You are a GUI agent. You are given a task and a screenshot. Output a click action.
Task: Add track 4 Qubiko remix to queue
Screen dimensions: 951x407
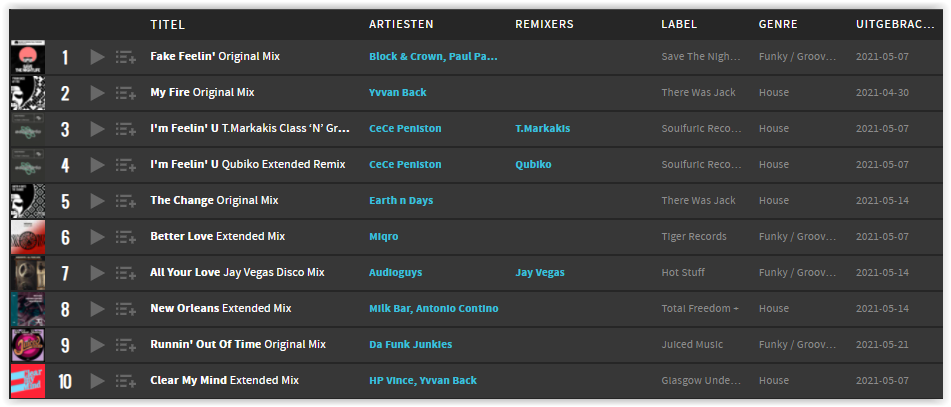[x=126, y=165]
